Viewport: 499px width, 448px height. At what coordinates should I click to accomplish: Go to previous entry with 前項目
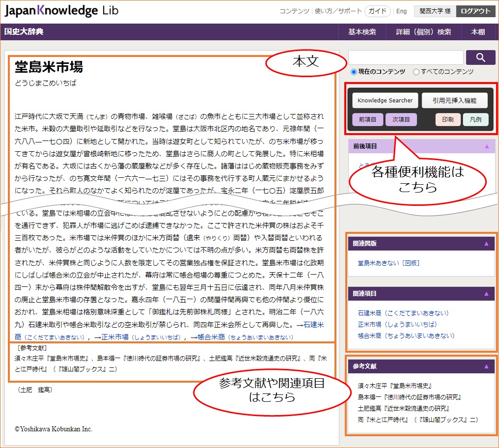[367, 119]
